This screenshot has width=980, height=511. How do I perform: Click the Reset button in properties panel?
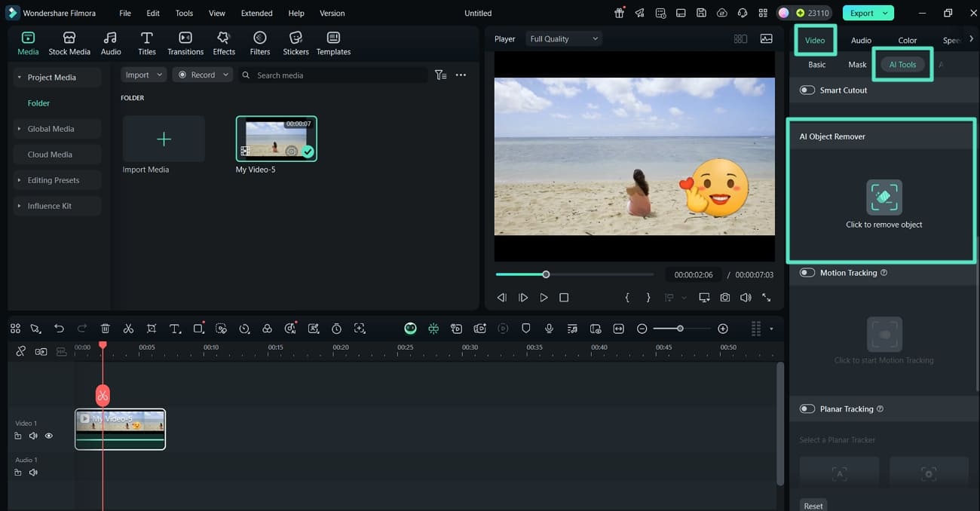[x=813, y=506]
